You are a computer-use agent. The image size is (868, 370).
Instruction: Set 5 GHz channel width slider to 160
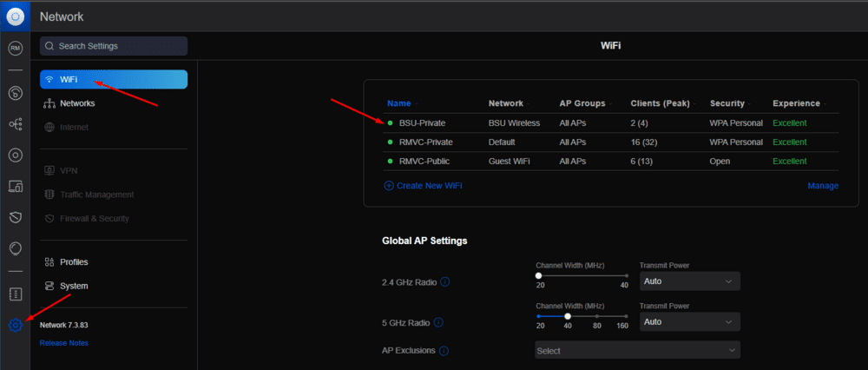pyautogui.click(x=627, y=316)
